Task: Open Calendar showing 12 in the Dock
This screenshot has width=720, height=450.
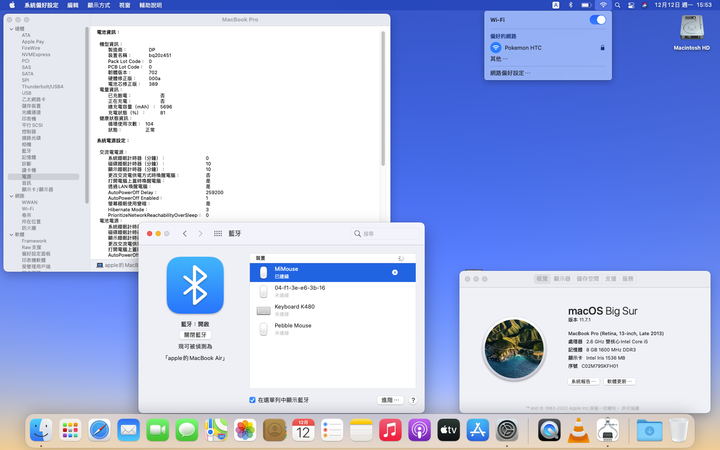Action: [x=303, y=430]
